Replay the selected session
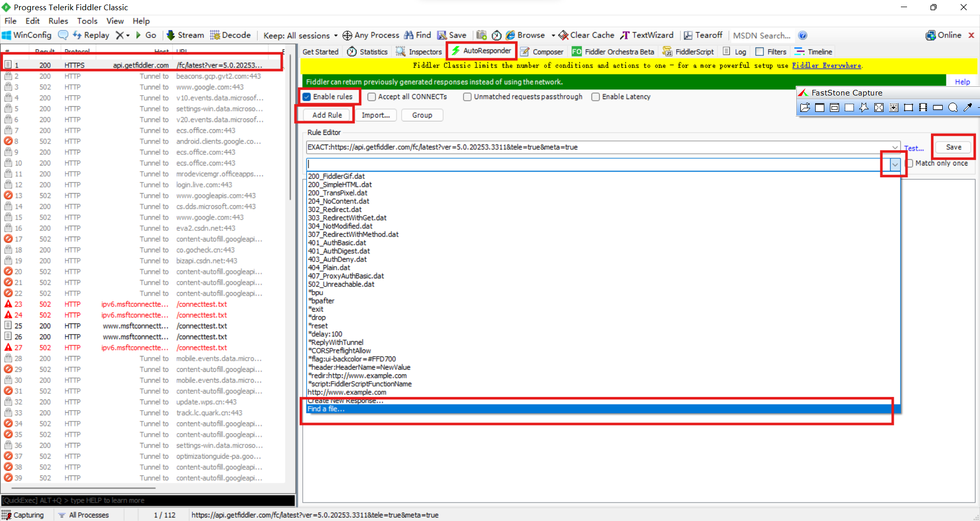The image size is (980, 521). click(91, 35)
